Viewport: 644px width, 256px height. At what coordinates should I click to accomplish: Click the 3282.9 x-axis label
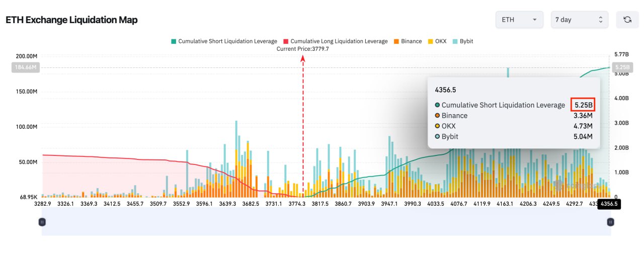[42, 204]
